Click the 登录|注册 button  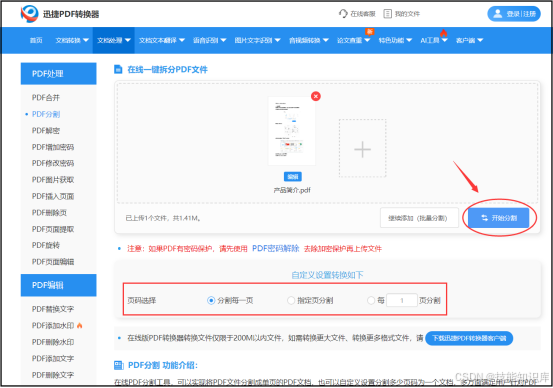coord(514,14)
